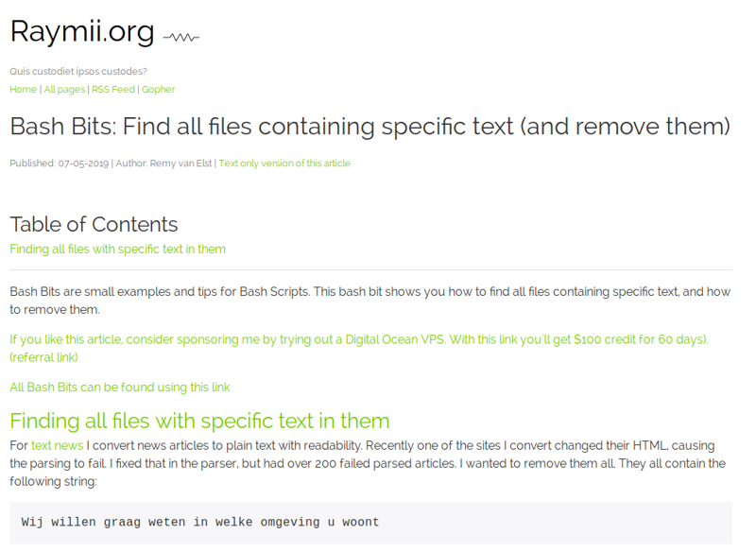The image size is (756, 552).
Task: Click the main Bash Bits article title
Action: click(369, 127)
